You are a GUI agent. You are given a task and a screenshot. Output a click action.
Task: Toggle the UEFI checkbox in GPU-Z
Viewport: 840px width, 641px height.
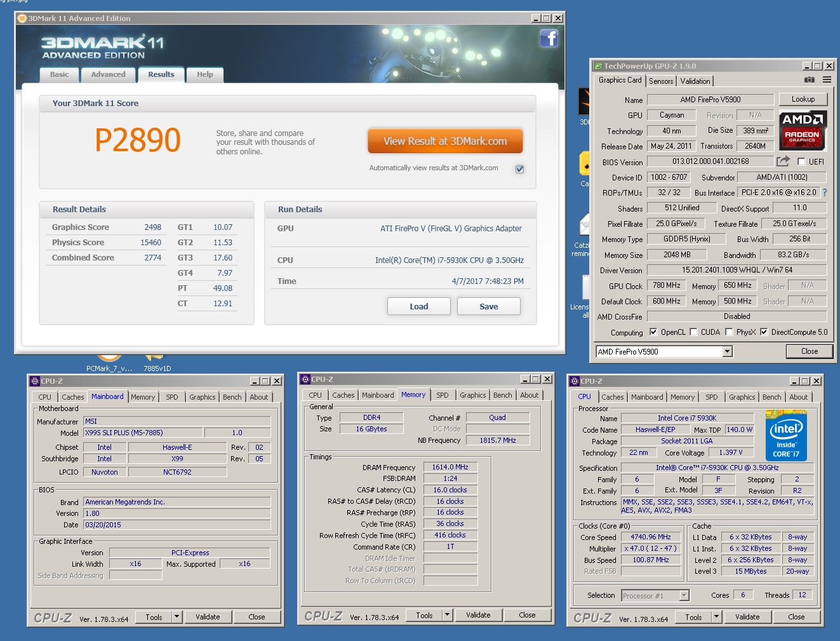[x=801, y=161]
